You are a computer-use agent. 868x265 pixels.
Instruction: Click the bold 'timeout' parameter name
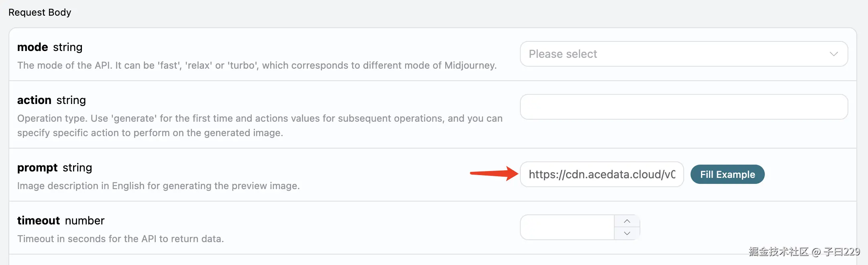tap(38, 220)
